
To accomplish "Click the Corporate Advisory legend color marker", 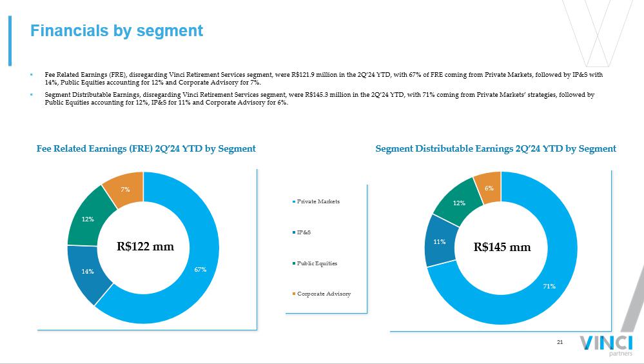I will (x=294, y=294).
